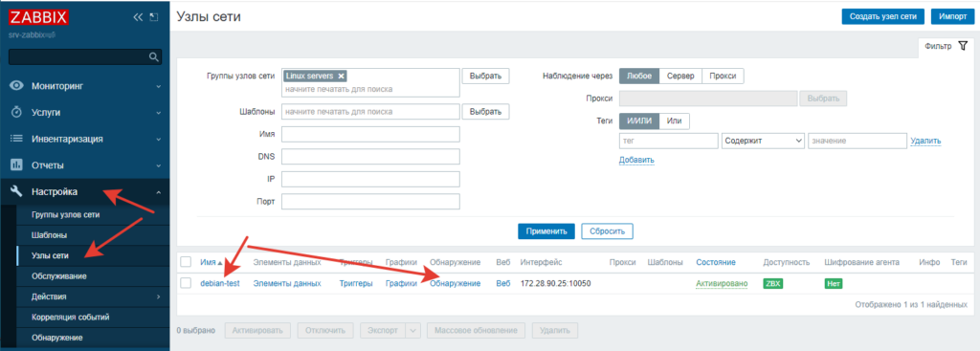The width and height of the screenshot is (980, 351).
Task: Collapse the sidebar with double chevron icon
Action: click(138, 17)
